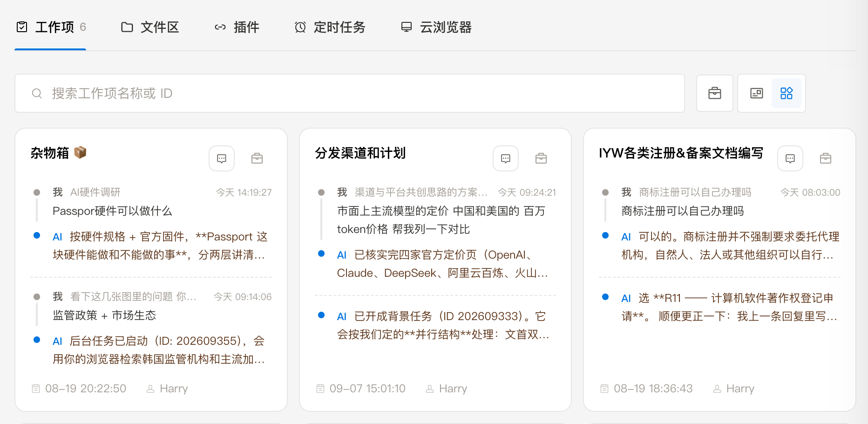Go to the 定时任务 tab
868x424 pixels.
(330, 27)
